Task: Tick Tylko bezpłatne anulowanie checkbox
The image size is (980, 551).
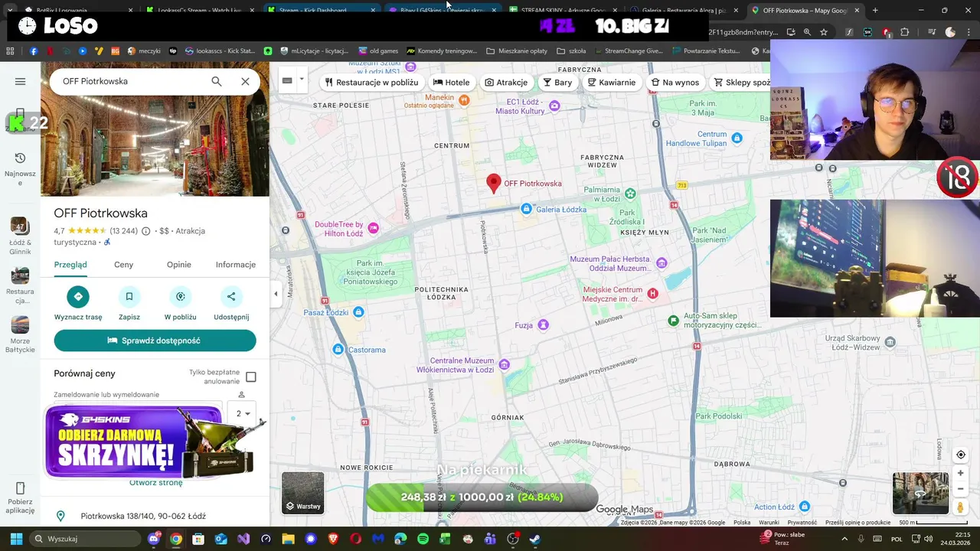Action: click(x=251, y=377)
